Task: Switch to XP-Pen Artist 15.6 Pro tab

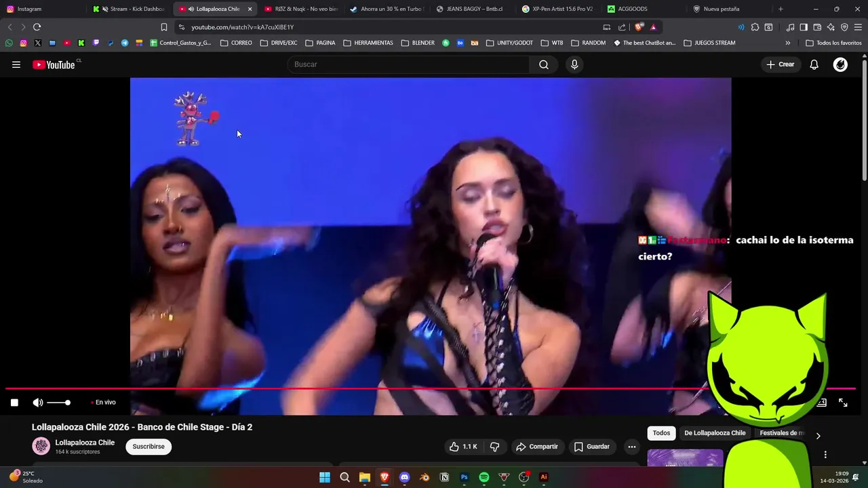Action: pos(559,9)
